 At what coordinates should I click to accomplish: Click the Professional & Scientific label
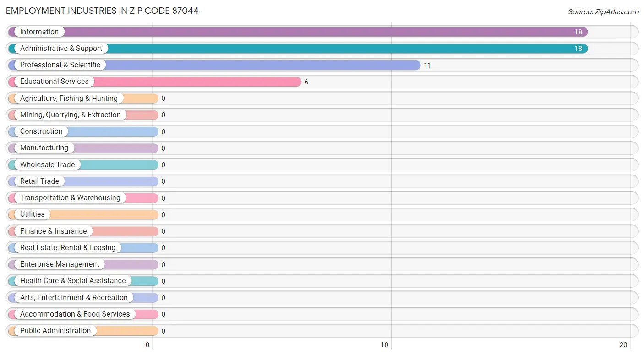click(60, 65)
